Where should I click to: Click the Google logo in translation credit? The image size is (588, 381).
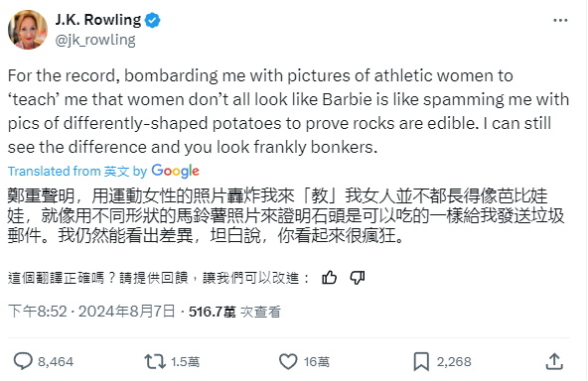point(175,171)
